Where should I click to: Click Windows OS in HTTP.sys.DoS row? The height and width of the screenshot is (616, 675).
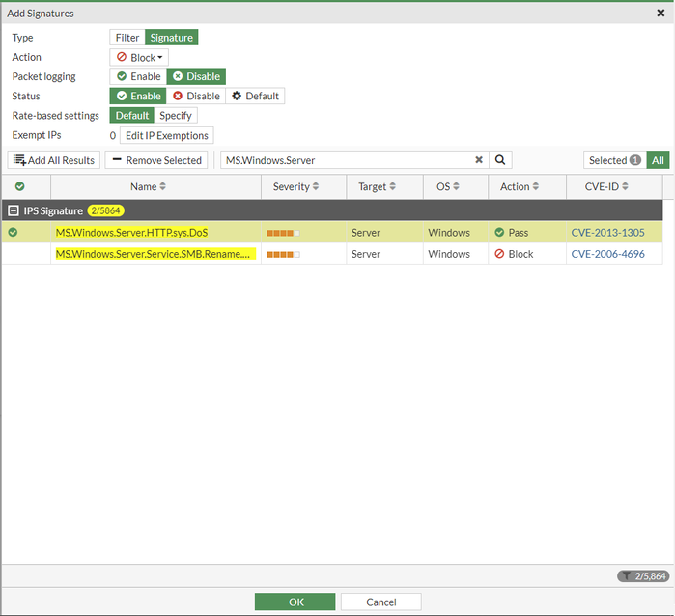click(449, 233)
